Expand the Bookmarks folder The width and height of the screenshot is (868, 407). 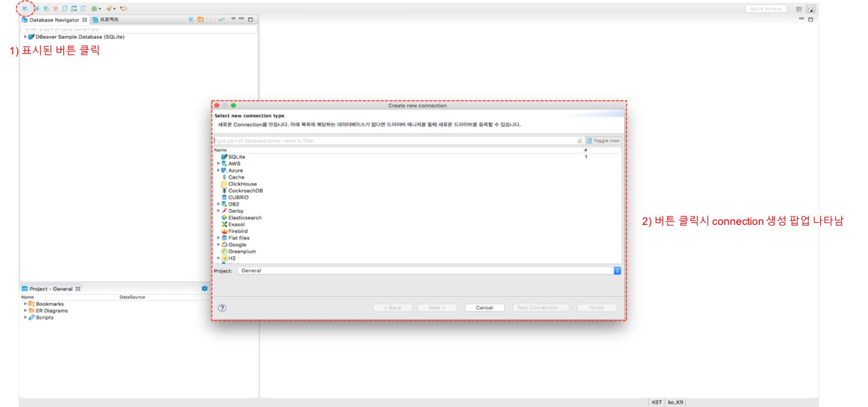(x=26, y=304)
